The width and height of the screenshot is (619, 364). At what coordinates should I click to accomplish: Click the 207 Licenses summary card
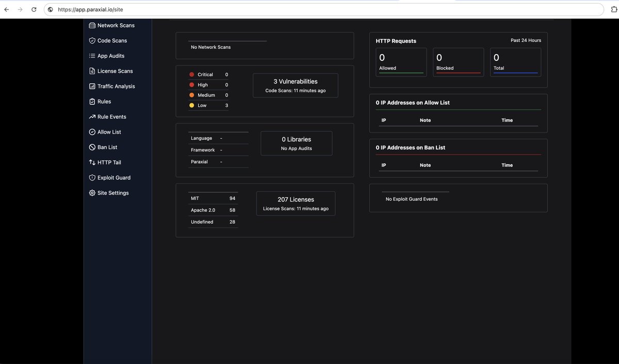295,203
